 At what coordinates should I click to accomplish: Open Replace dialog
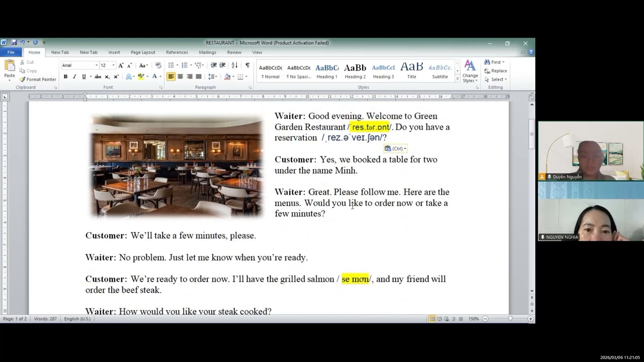point(496,71)
